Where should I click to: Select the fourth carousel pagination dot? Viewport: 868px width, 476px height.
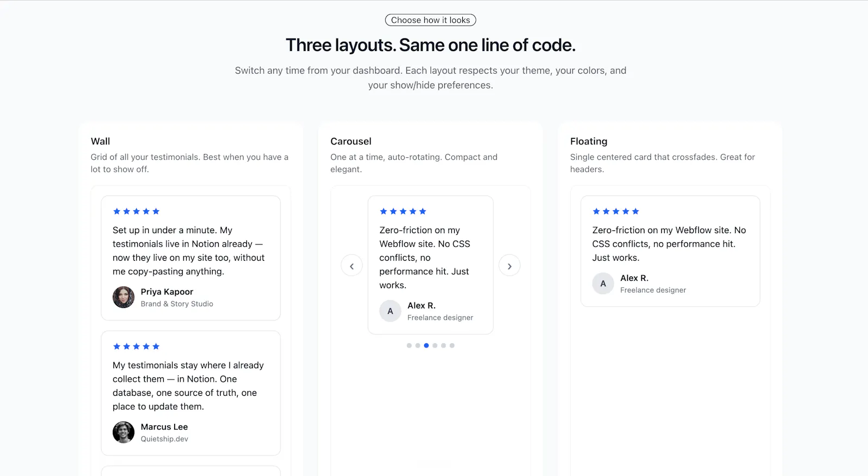coord(435,345)
